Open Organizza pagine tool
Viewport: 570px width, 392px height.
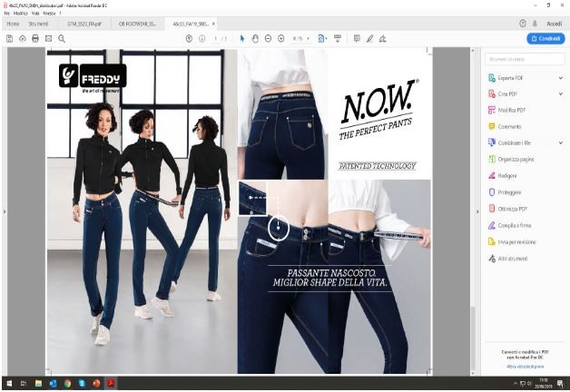click(x=516, y=159)
